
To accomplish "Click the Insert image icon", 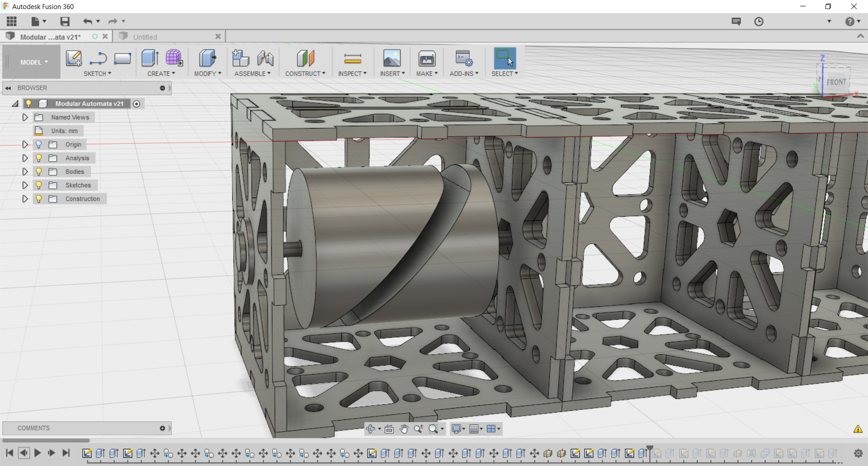I will (392, 58).
